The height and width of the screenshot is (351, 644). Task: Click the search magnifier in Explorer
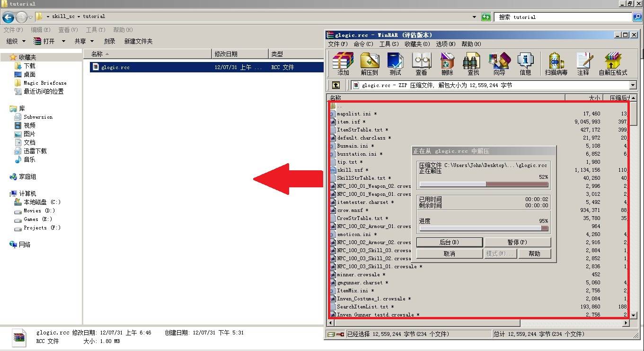pyautogui.click(x=637, y=17)
